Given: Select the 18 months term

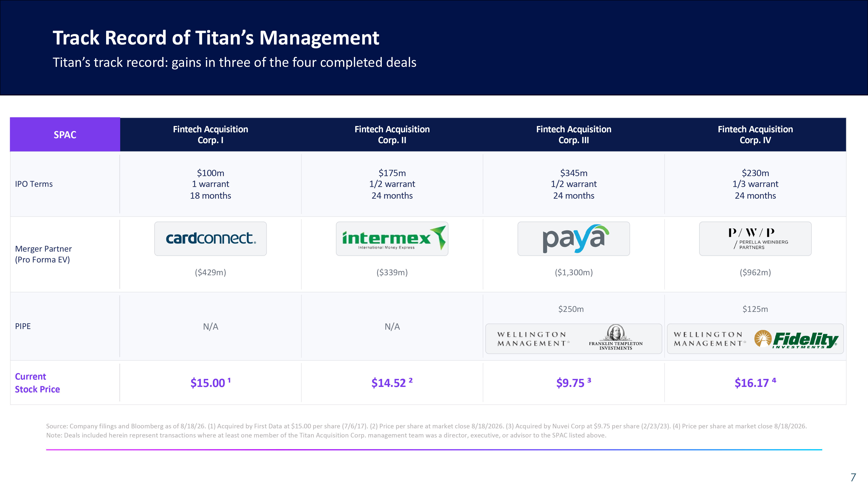Looking at the screenshot, I should coord(210,195).
